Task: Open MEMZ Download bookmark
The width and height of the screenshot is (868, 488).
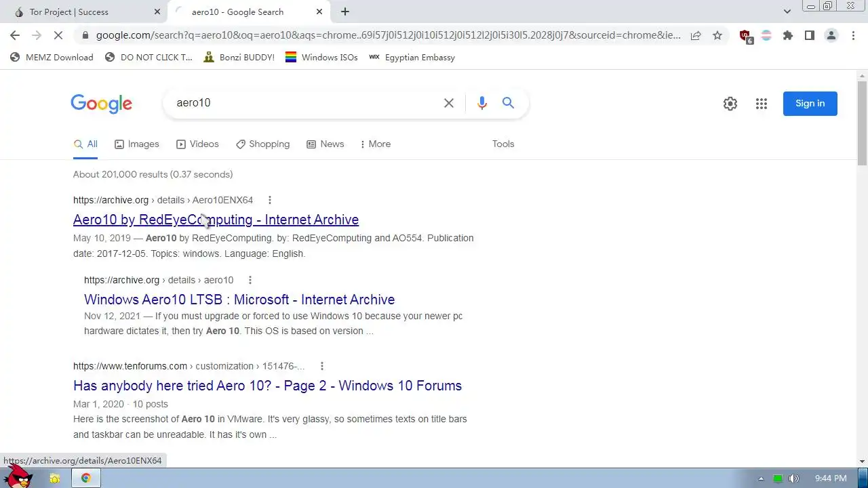Action: [x=52, y=58]
